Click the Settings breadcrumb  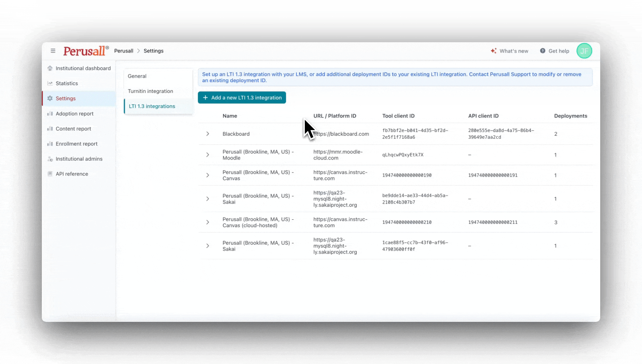153,51
